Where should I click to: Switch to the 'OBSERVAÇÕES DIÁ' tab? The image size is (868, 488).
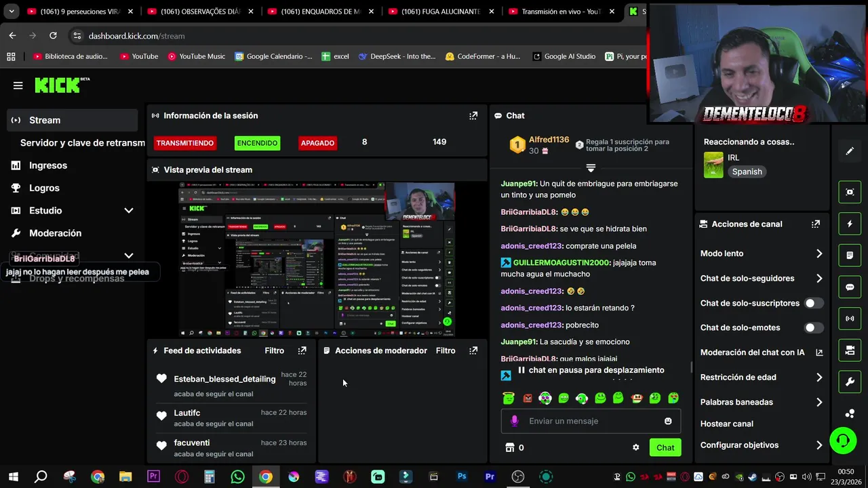[200, 12]
